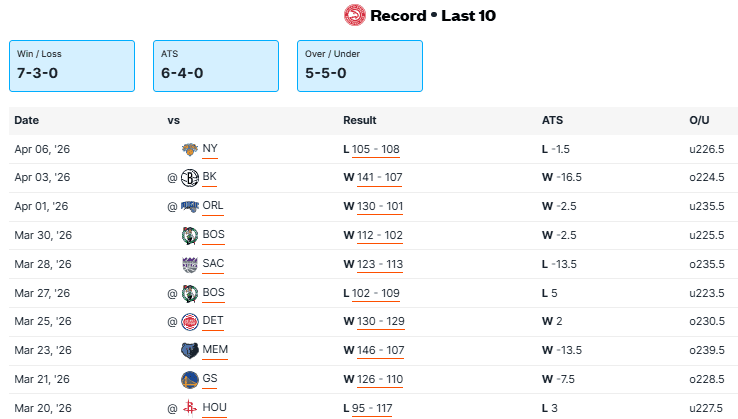Select the ATS 6-4-0 card

pyautogui.click(x=216, y=65)
